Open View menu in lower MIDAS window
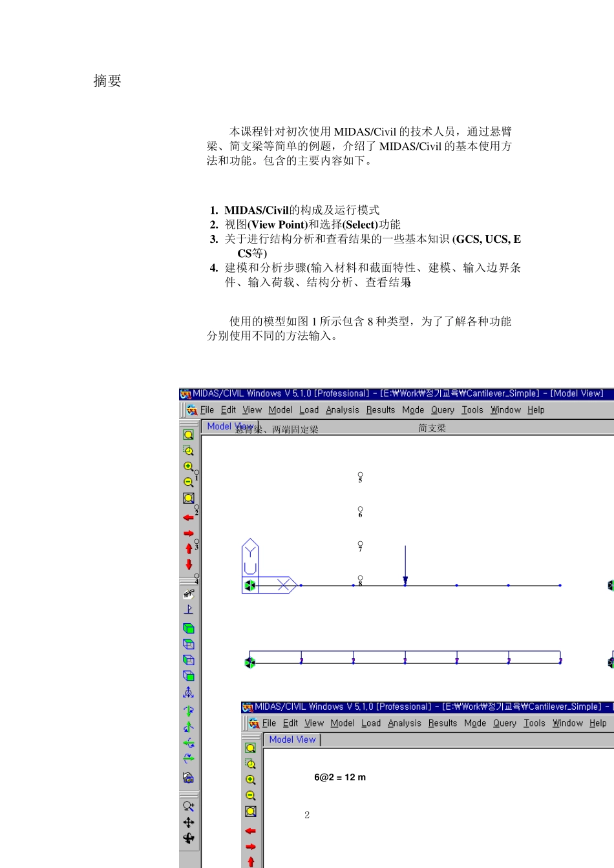This screenshot has height=868, width=614. [x=314, y=723]
